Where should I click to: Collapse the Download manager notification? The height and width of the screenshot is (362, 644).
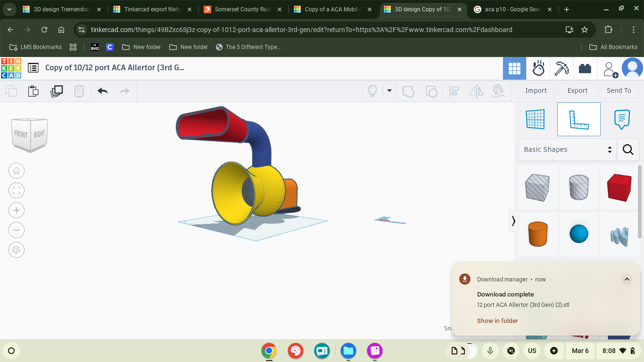627,279
